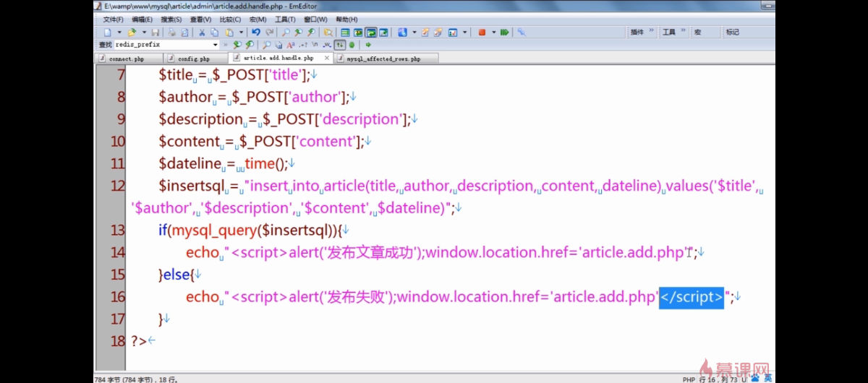Click the green run macro icon

tap(504, 32)
